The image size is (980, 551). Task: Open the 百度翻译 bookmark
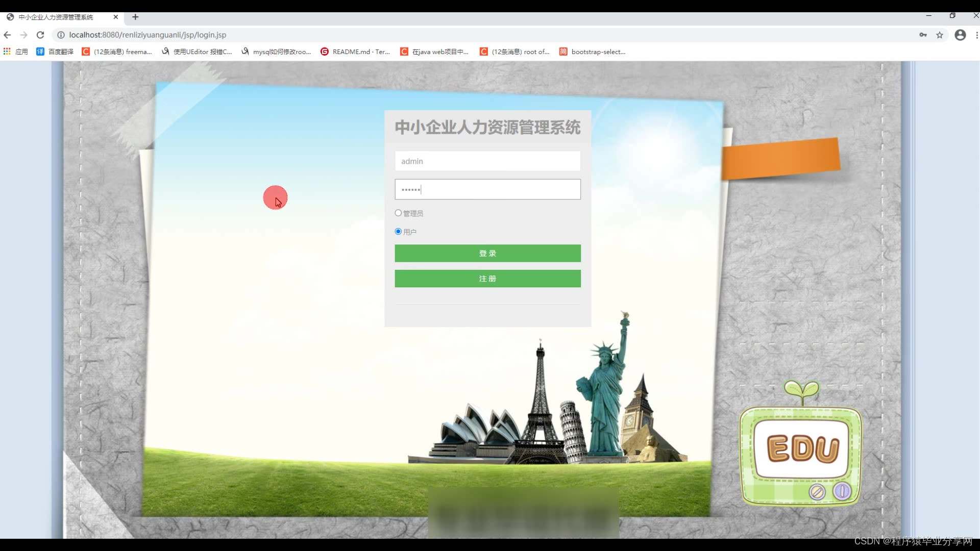pos(55,52)
